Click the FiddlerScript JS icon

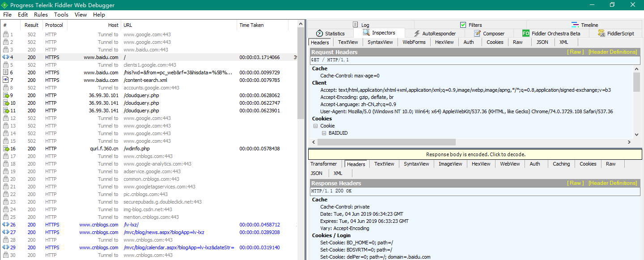coord(602,34)
